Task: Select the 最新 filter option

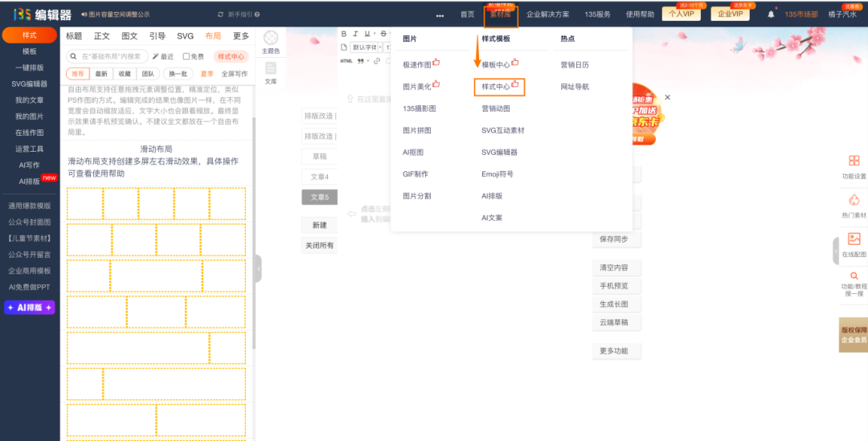Action: point(101,74)
